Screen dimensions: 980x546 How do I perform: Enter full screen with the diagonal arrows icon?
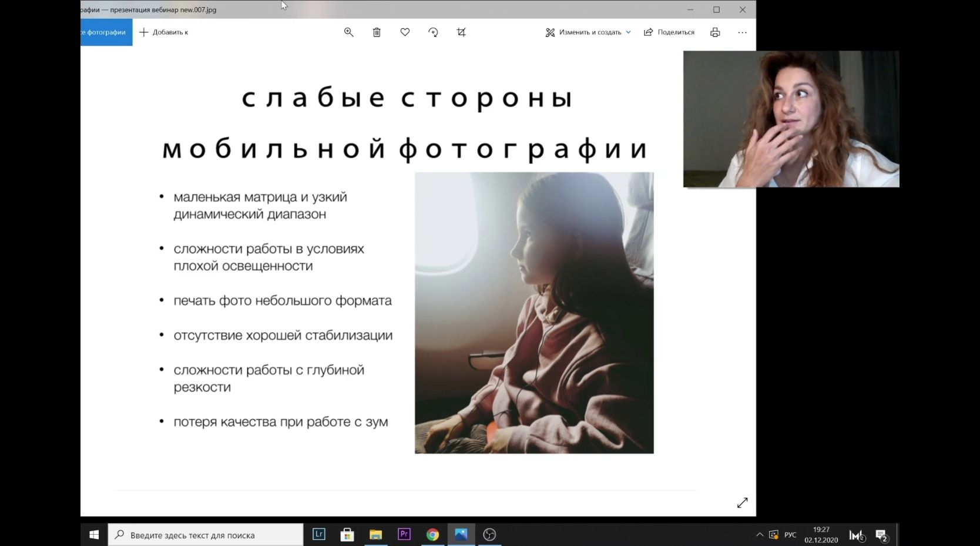coord(742,503)
